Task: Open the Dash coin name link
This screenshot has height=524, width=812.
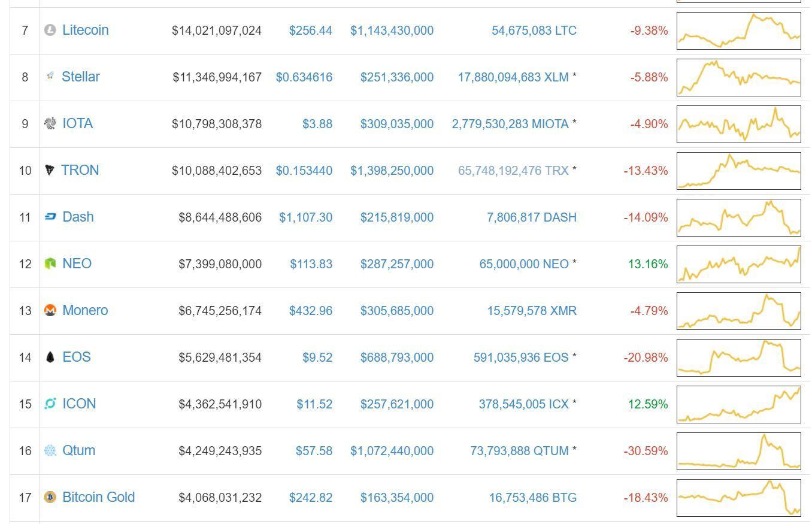Action: pos(78,217)
